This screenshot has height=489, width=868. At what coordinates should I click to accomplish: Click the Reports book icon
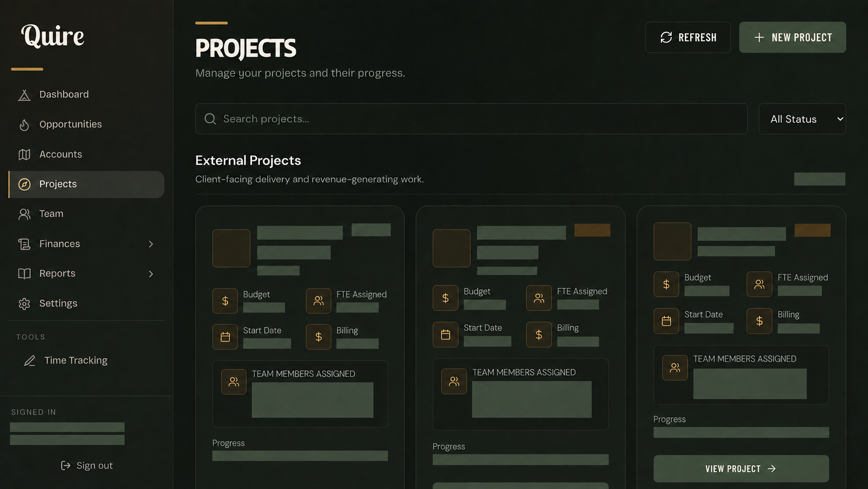tap(24, 274)
